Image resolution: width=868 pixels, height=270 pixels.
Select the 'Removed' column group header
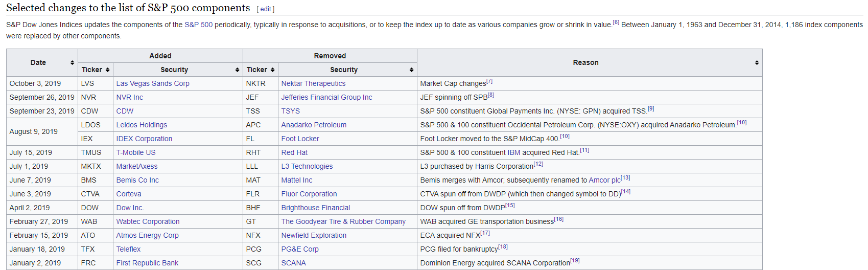(330, 56)
